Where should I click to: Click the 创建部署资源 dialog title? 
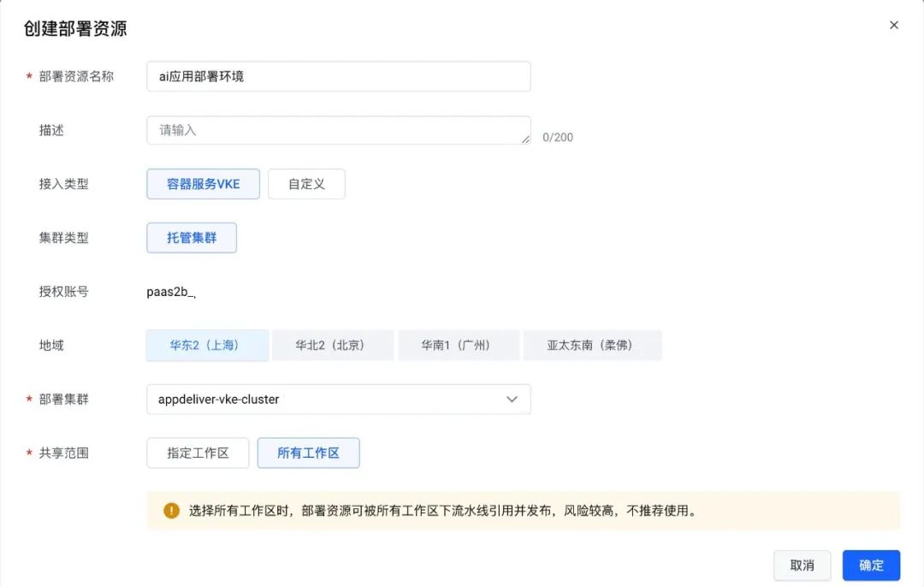(x=75, y=28)
